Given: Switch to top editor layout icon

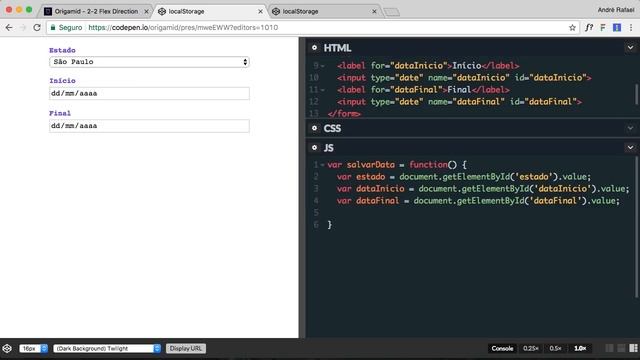Looking at the screenshot, I should point(621,348).
